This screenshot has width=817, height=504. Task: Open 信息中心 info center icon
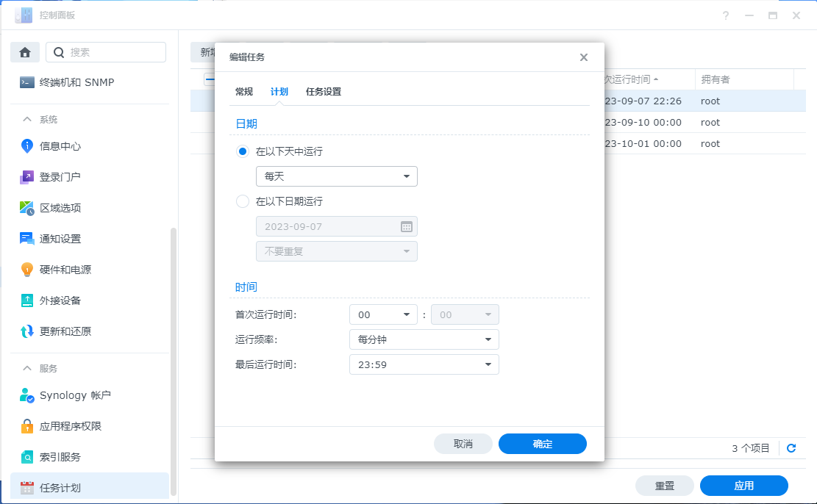[27, 146]
